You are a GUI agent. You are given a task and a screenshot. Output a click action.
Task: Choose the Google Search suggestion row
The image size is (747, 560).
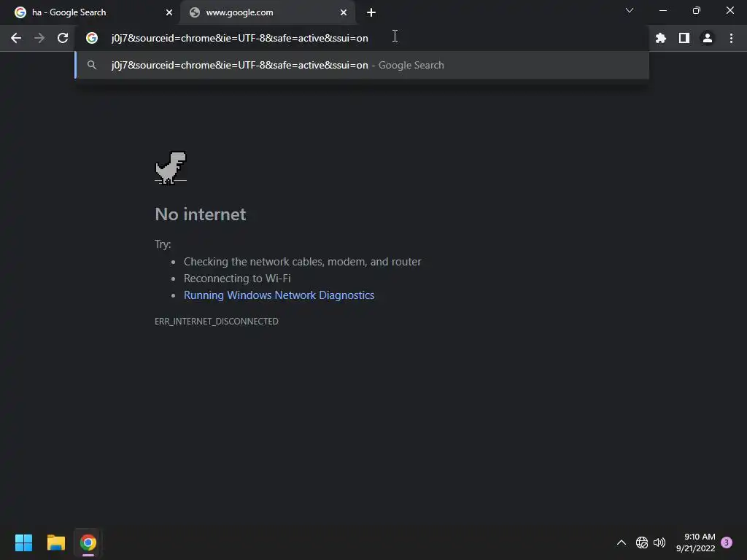(x=362, y=65)
